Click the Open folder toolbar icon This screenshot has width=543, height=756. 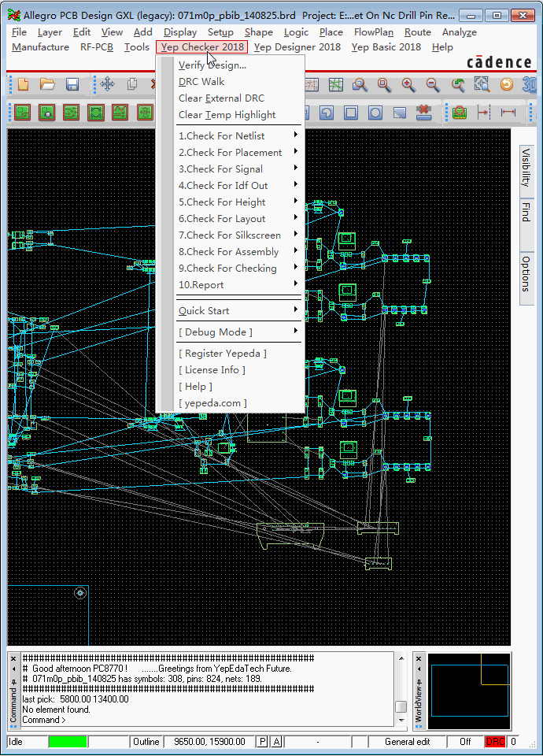pos(47,84)
